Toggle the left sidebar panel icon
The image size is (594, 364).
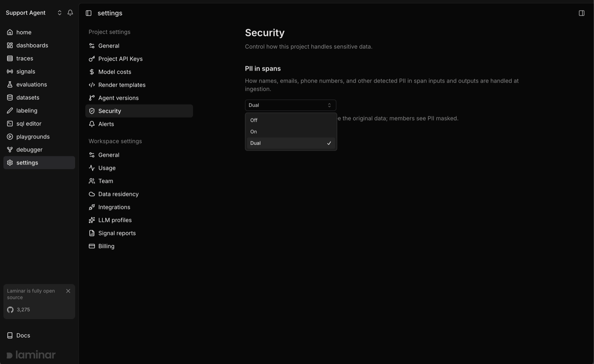pos(89,13)
